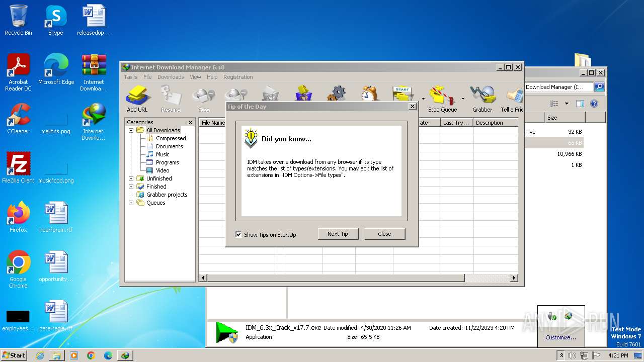Collapse the All Downloads tree node
This screenshot has width=644, height=362.
131,130
